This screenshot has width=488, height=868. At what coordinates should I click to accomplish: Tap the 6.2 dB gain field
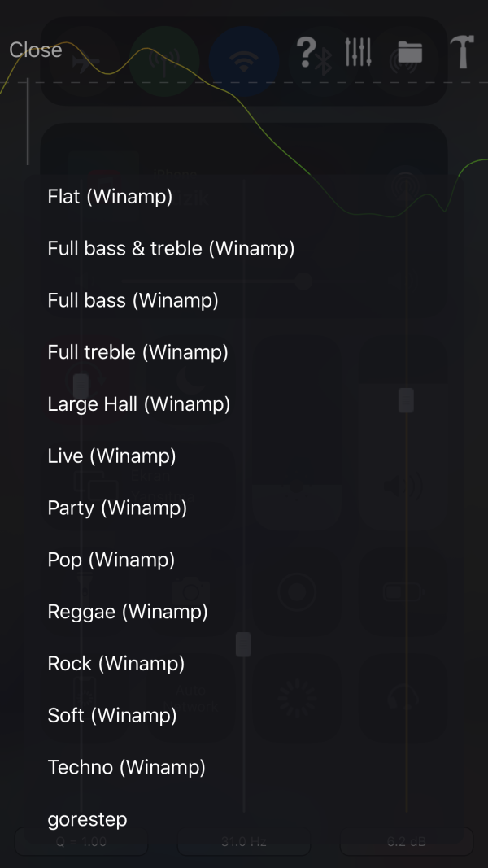pos(407,842)
